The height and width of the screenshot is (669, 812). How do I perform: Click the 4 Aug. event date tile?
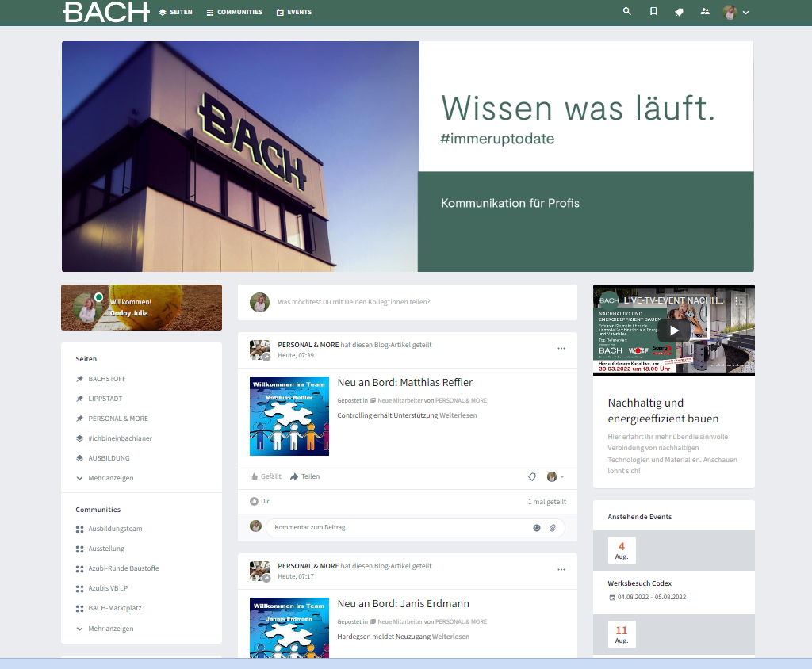(622, 550)
